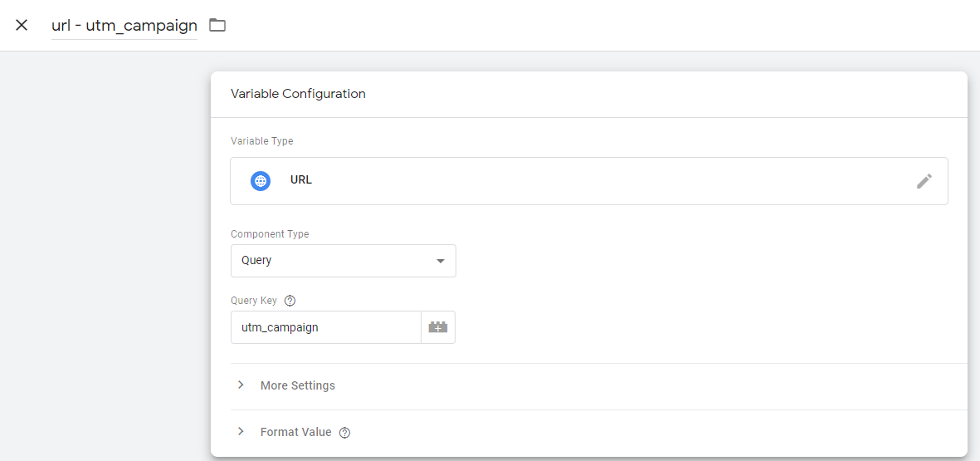Click the utm_campaign Query Key input field

[325, 327]
